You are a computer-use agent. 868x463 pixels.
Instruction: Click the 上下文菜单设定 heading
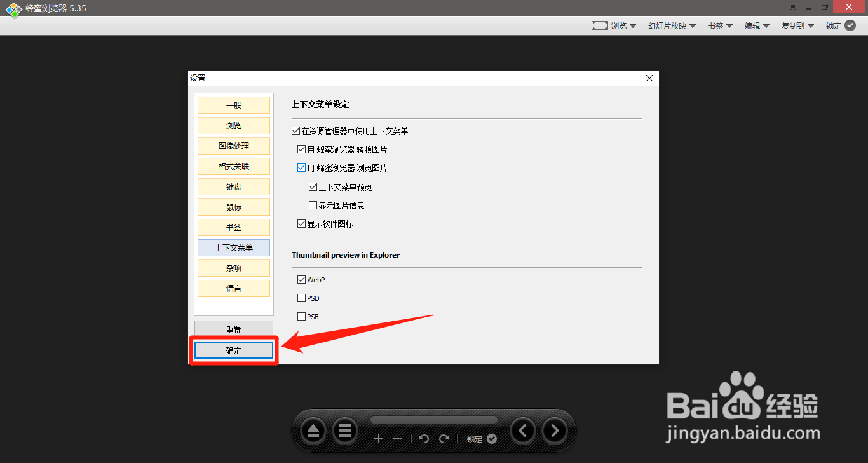(x=320, y=104)
